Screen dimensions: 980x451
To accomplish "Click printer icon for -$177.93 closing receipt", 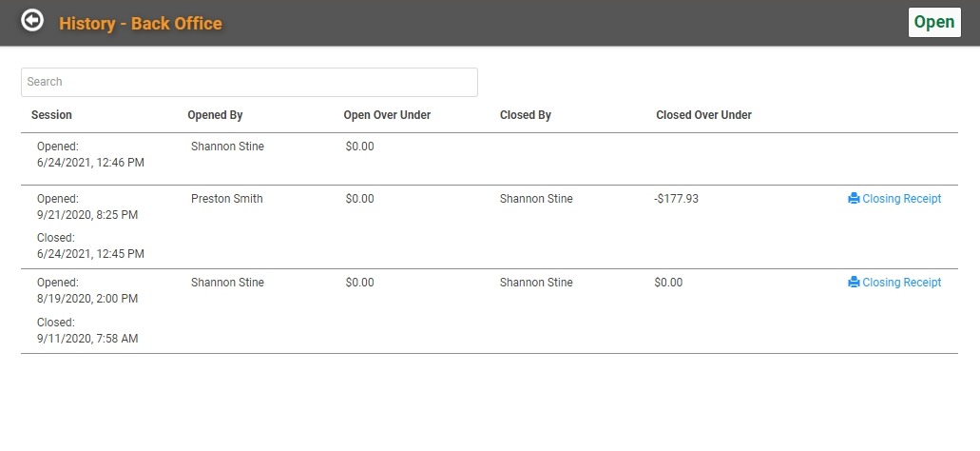I will [x=854, y=199].
